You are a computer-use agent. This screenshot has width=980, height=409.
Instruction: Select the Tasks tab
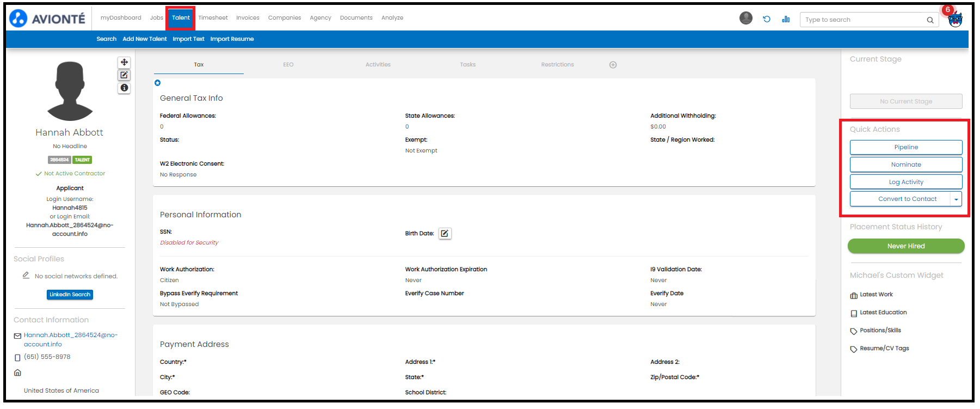[x=468, y=65]
